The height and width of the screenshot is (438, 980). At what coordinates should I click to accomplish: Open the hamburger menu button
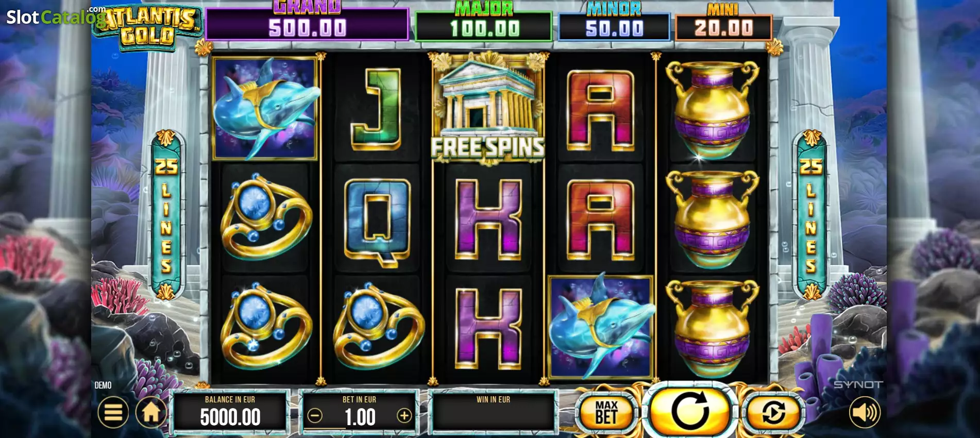pos(113,412)
